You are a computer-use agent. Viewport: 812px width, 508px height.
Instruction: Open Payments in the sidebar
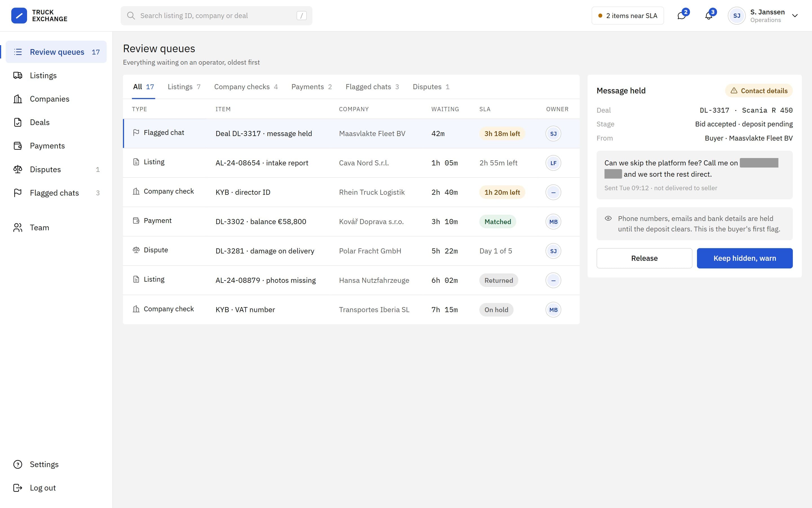[x=56, y=146]
